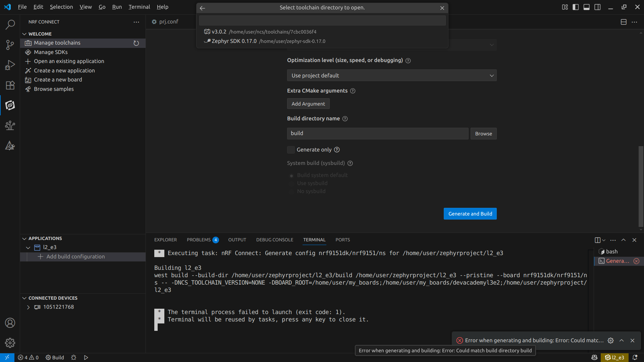Choose v3.0.2 toolchain entry
The height and width of the screenshot is (362, 644).
[x=322, y=32]
